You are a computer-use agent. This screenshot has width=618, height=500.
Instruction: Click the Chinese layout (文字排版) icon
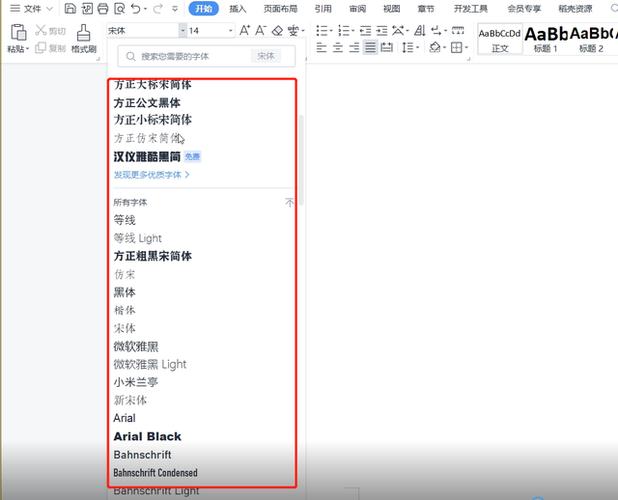click(398, 30)
